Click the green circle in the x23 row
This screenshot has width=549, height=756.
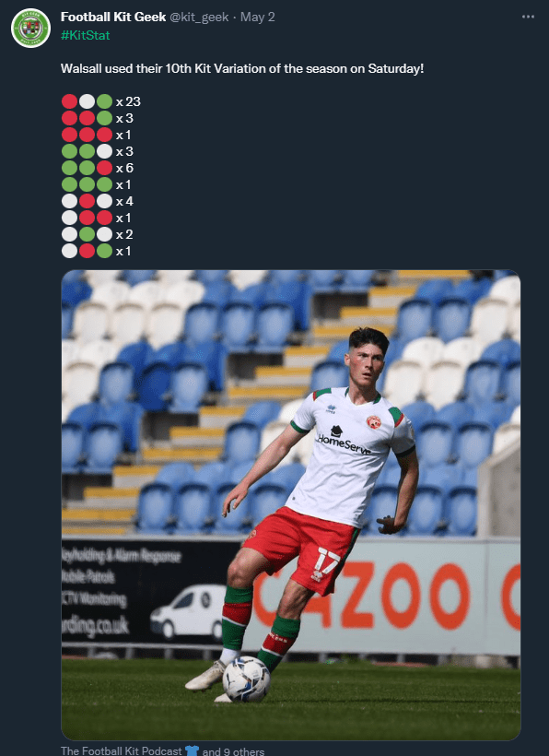pos(104,101)
